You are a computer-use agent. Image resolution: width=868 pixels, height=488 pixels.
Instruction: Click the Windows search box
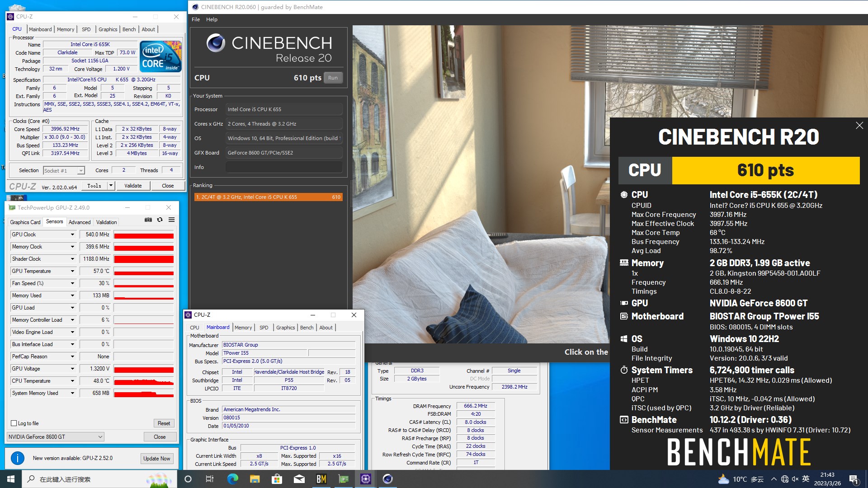[x=99, y=479]
